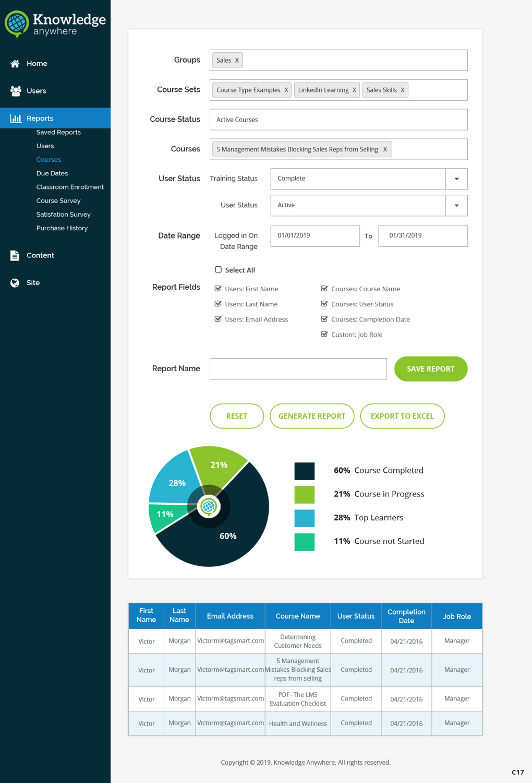Click the Save Report button
This screenshot has width=532, height=783.
(431, 369)
